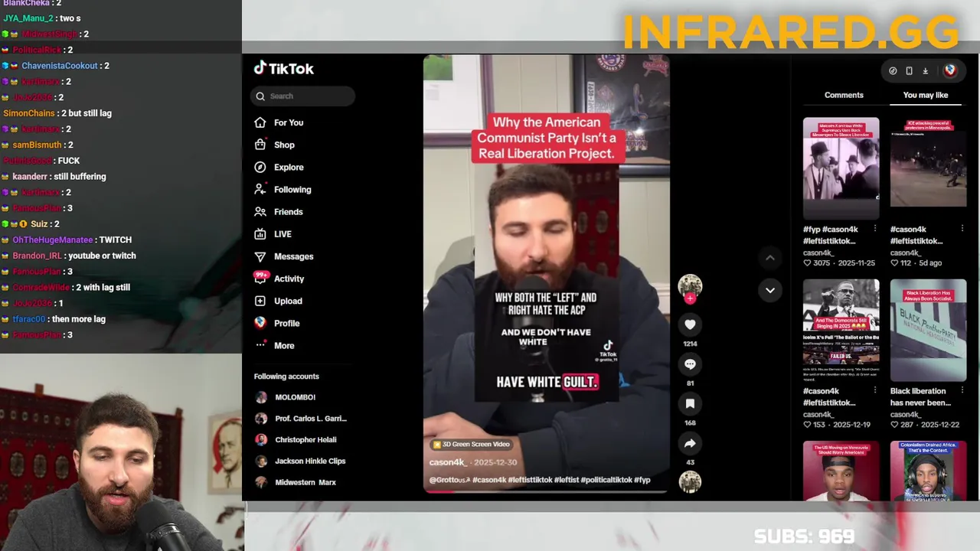Open options for 153-likes video
980x551 pixels.
coord(875,390)
